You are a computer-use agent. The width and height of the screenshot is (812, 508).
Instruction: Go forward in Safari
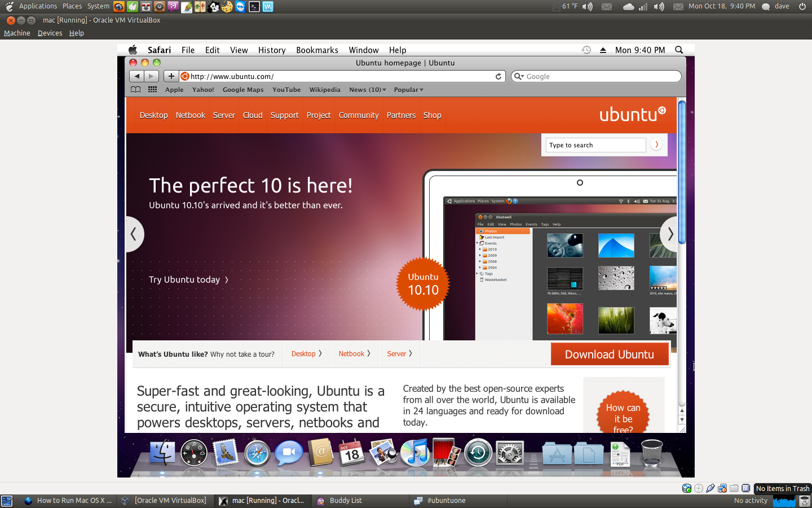click(151, 76)
